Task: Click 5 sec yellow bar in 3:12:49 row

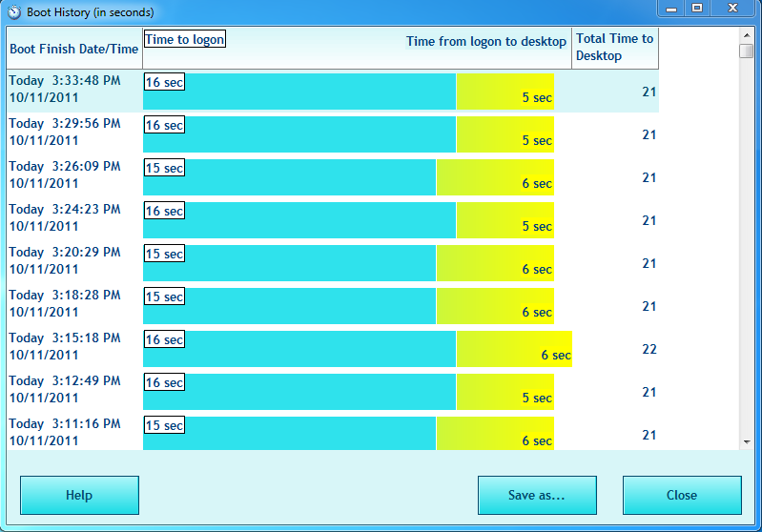Action: point(505,392)
